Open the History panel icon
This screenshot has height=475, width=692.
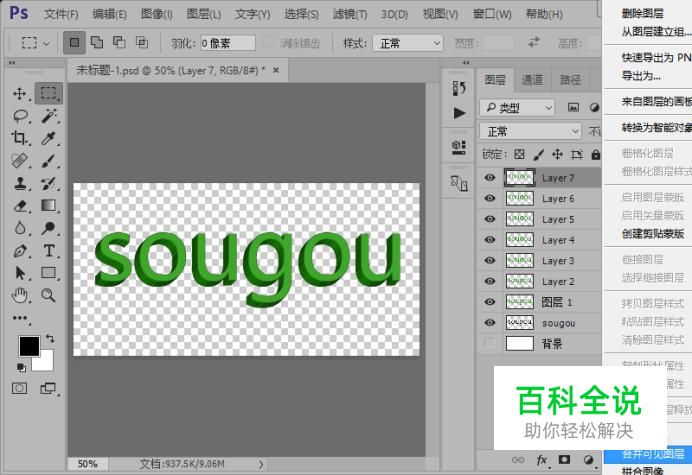459,88
